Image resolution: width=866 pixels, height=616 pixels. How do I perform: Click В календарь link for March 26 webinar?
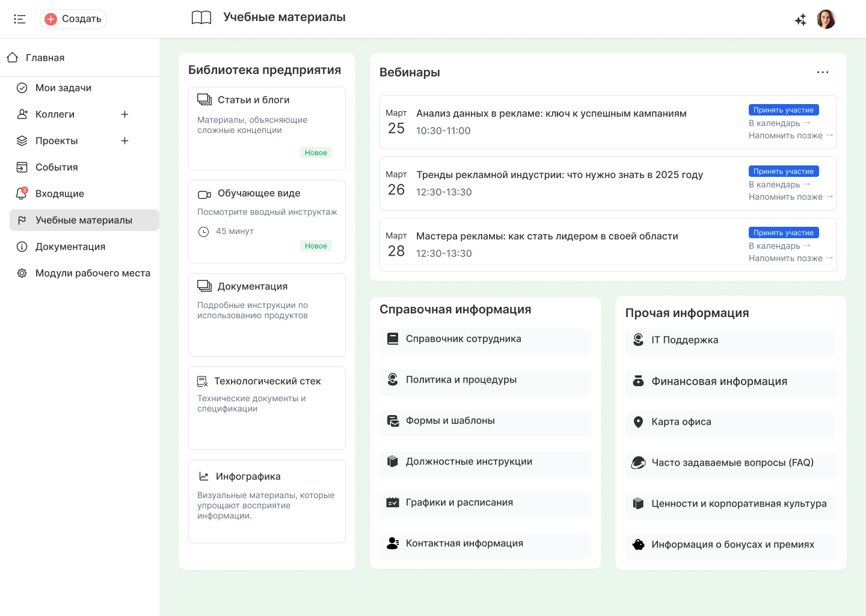(x=779, y=185)
